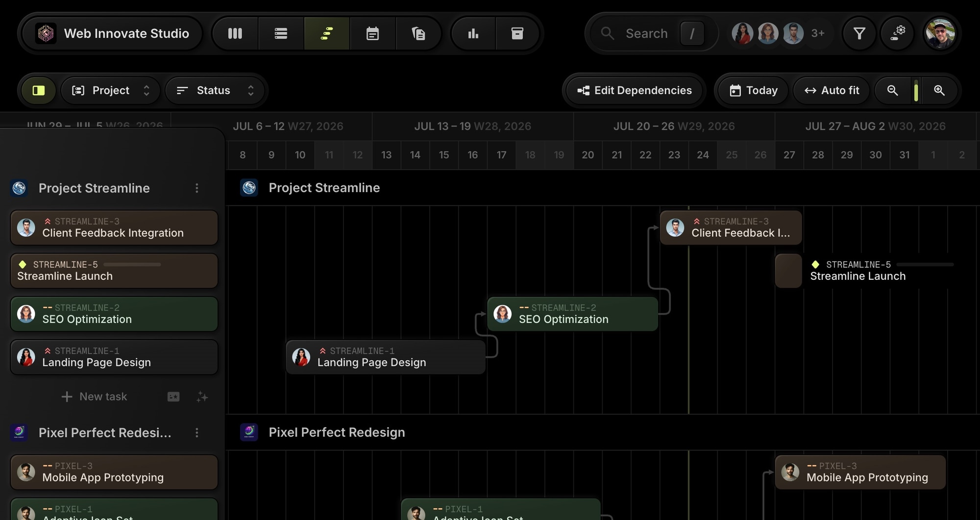Select Client Feedback Integration sidebar task

point(114,227)
